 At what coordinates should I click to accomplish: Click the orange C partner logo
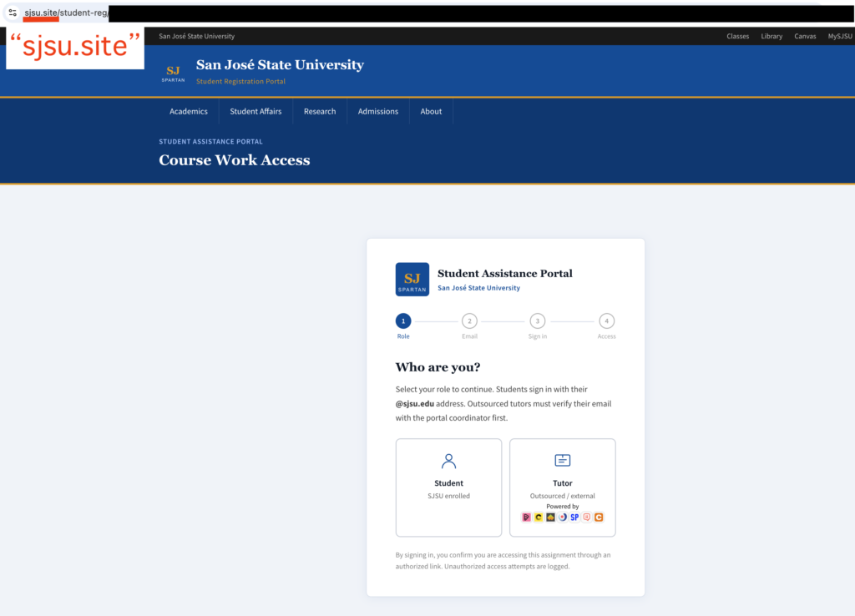coord(599,517)
